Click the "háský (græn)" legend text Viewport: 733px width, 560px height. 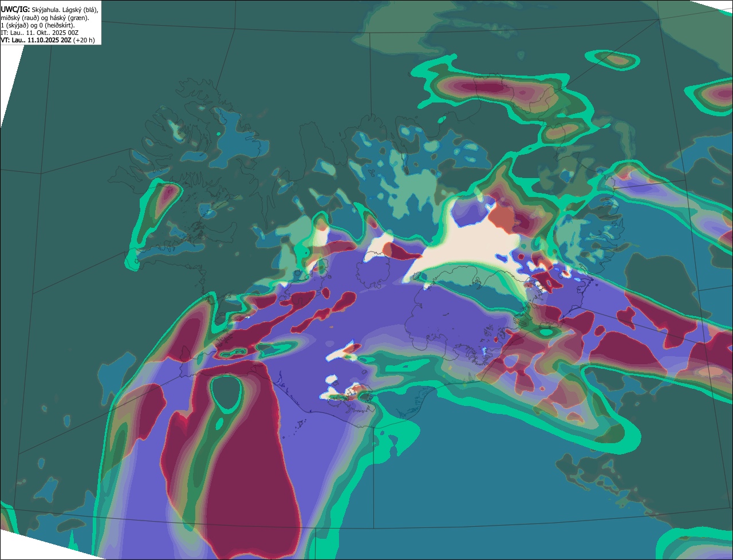click(x=69, y=18)
